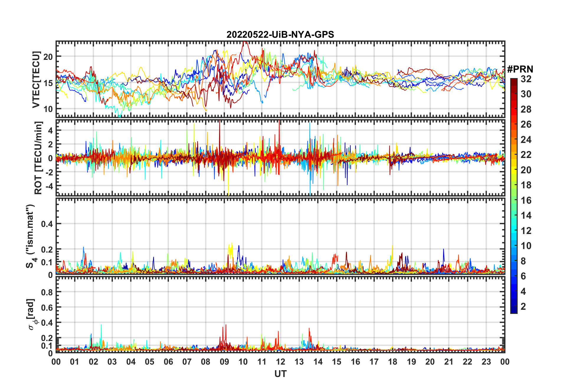Click inside the S4 scintillation plot panel
The width and height of the screenshot is (561, 392).
[x=280, y=236]
